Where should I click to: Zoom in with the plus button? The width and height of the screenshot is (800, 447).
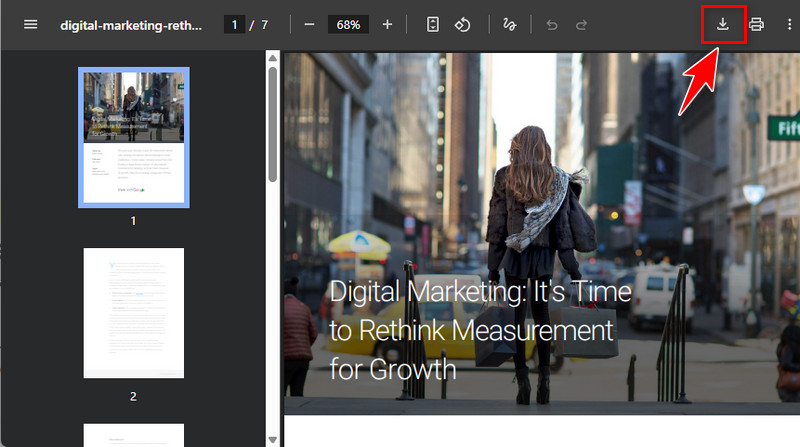[x=387, y=24]
